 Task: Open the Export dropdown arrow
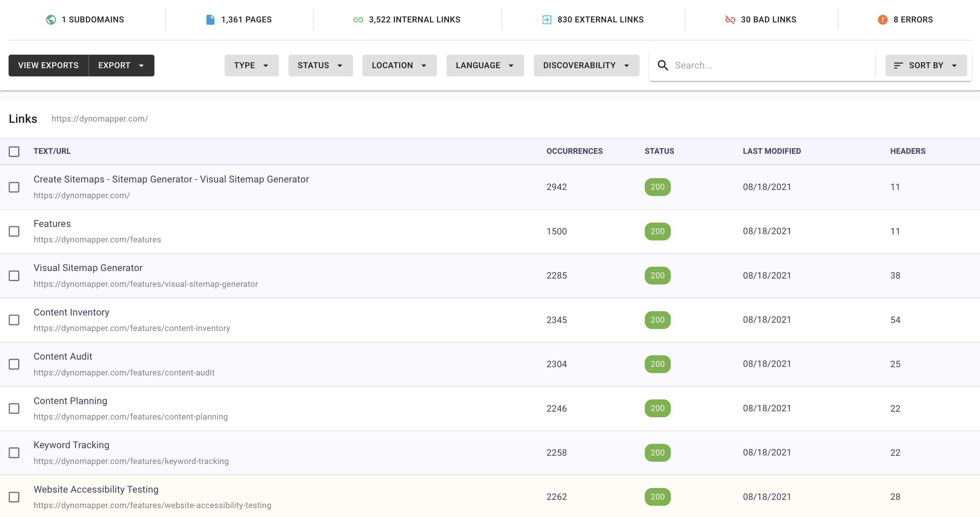(141, 66)
